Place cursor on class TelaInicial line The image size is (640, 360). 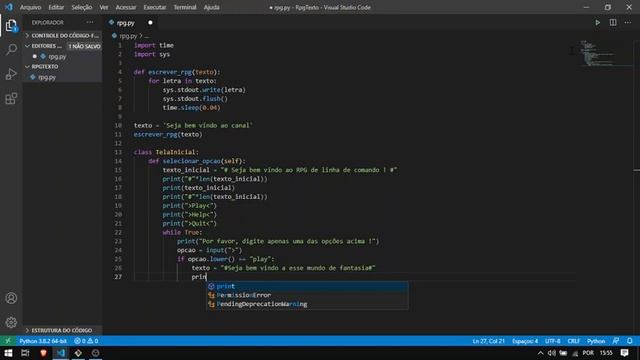point(166,152)
